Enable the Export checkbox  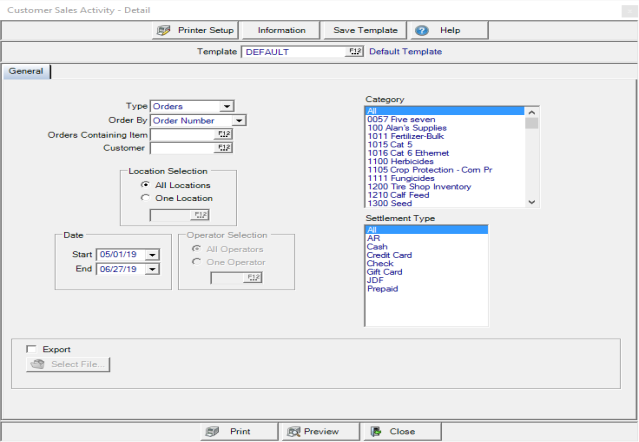pyautogui.click(x=31, y=349)
